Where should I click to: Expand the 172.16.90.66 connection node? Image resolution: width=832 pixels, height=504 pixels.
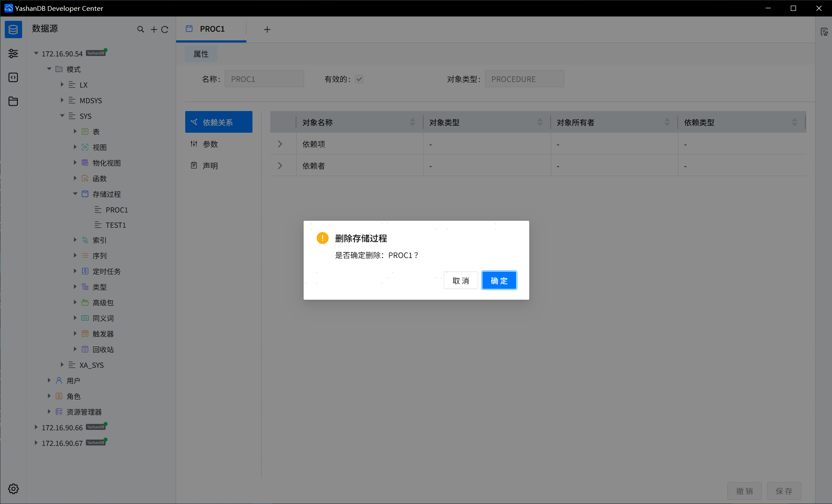pyautogui.click(x=36, y=427)
